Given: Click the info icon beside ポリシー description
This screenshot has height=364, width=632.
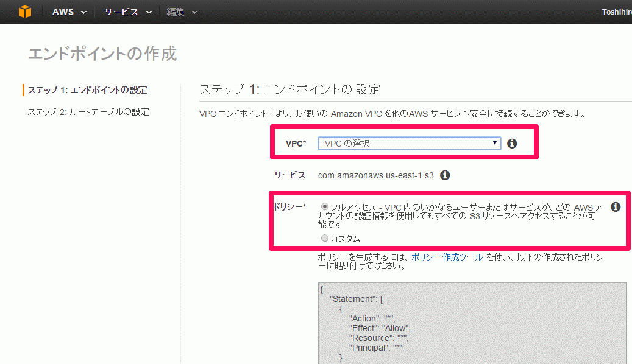Looking at the screenshot, I should tap(616, 206).
